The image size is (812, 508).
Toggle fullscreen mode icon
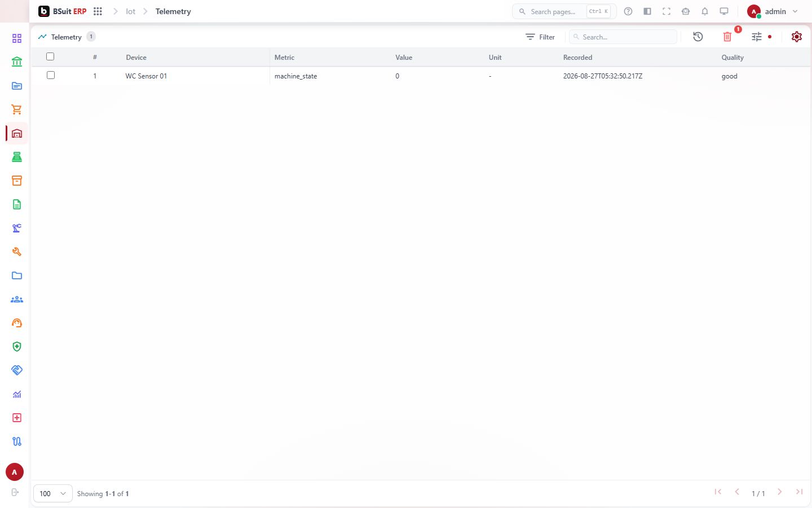click(x=667, y=11)
